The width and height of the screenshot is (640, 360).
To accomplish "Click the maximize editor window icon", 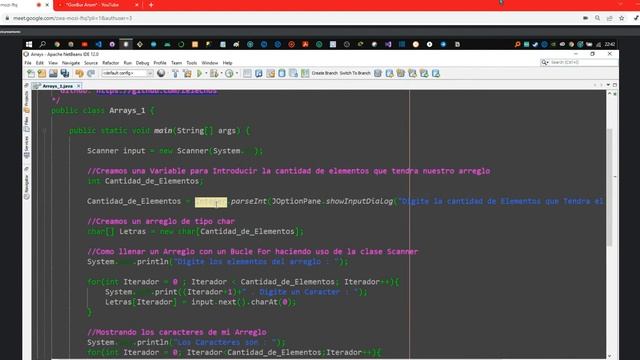I will pyautogui.click(x=615, y=85).
